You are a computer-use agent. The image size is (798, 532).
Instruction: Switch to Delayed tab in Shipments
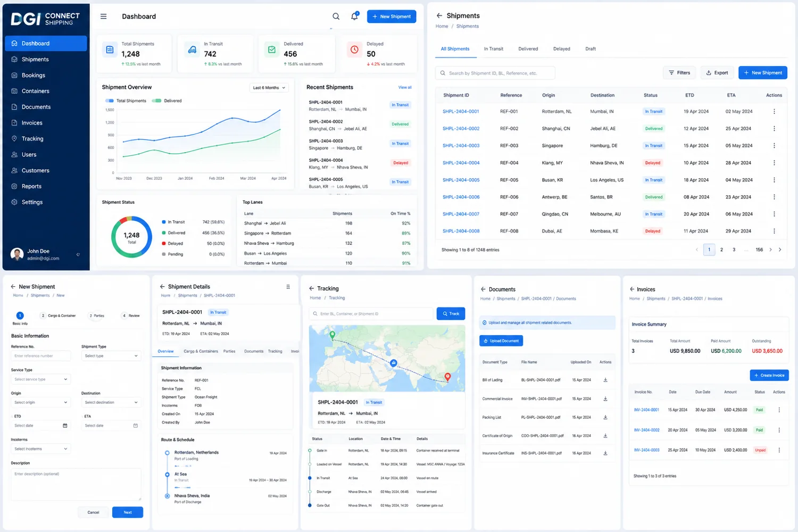click(x=562, y=49)
